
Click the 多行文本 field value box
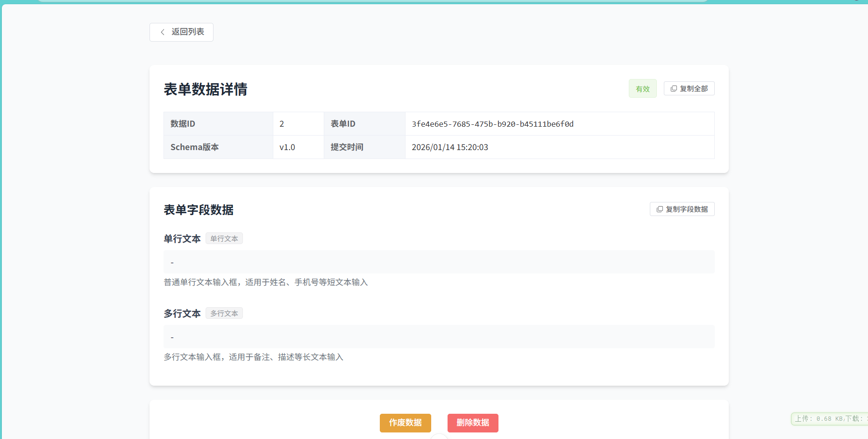pyautogui.click(x=439, y=337)
